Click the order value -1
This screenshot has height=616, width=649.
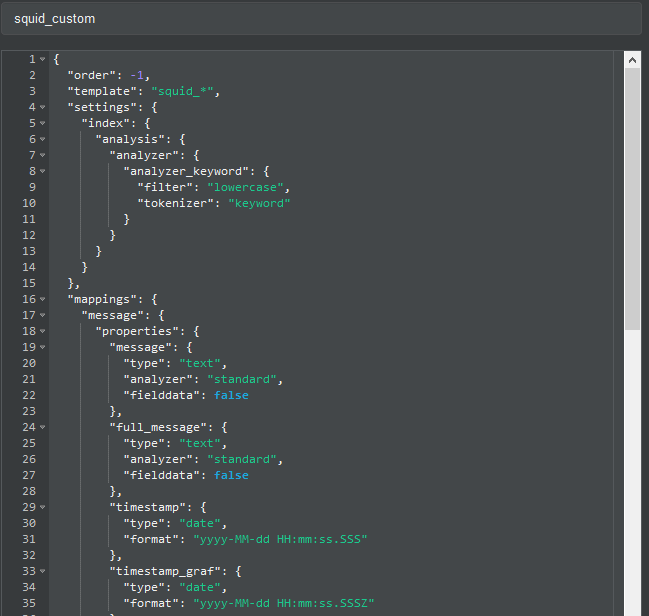[137, 75]
